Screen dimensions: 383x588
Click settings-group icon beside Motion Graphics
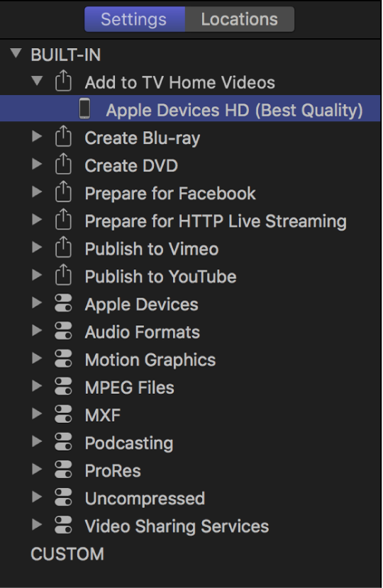pyautogui.click(x=63, y=358)
